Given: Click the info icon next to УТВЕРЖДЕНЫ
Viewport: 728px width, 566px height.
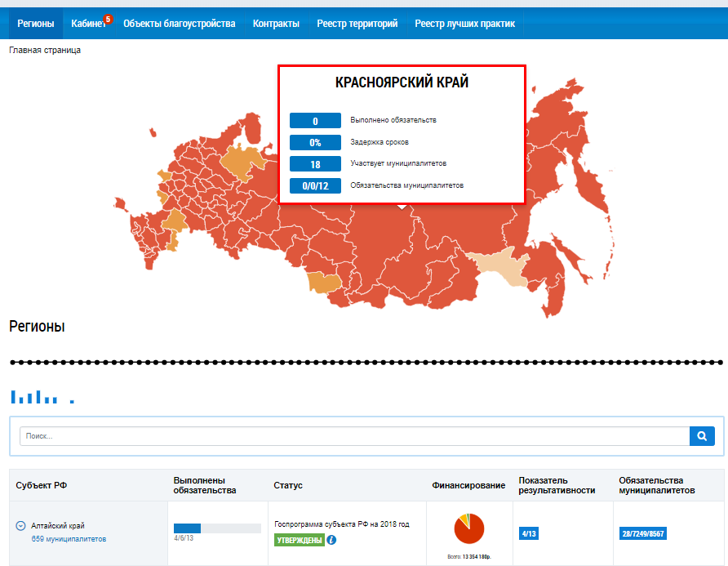Looking at the screenshot, I should (x=332, y=540).
